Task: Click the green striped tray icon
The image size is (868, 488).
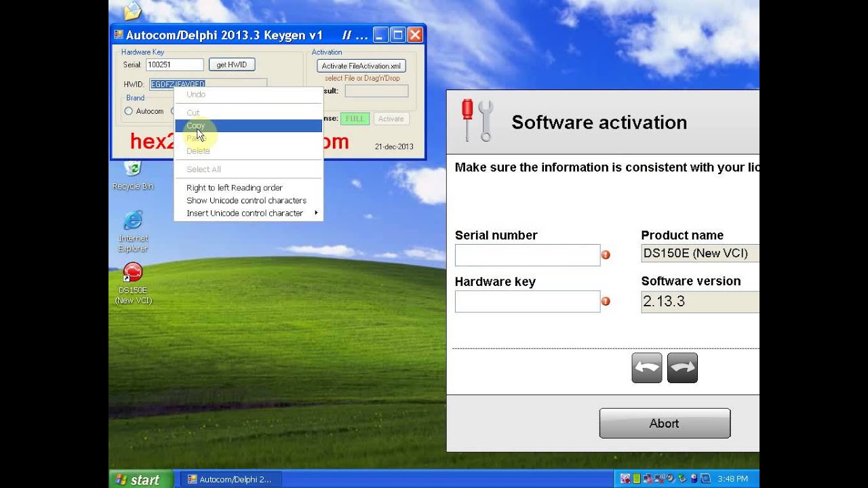Action: pos(637,479)
